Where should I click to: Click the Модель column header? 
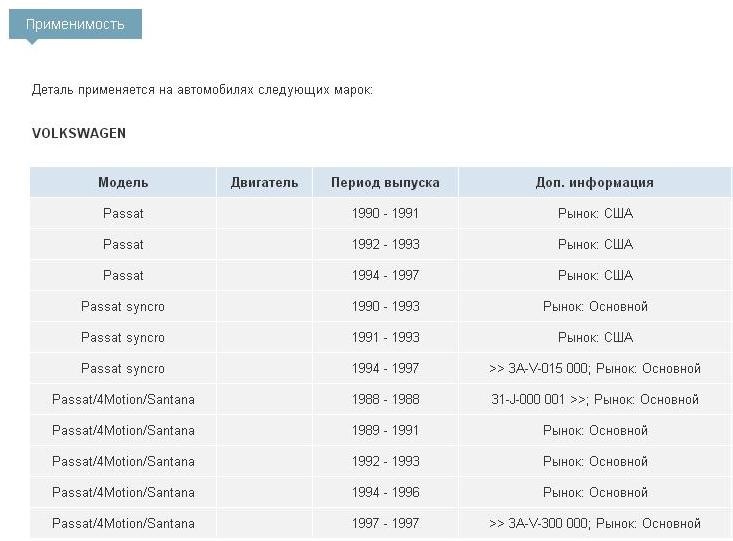(123, 182)
